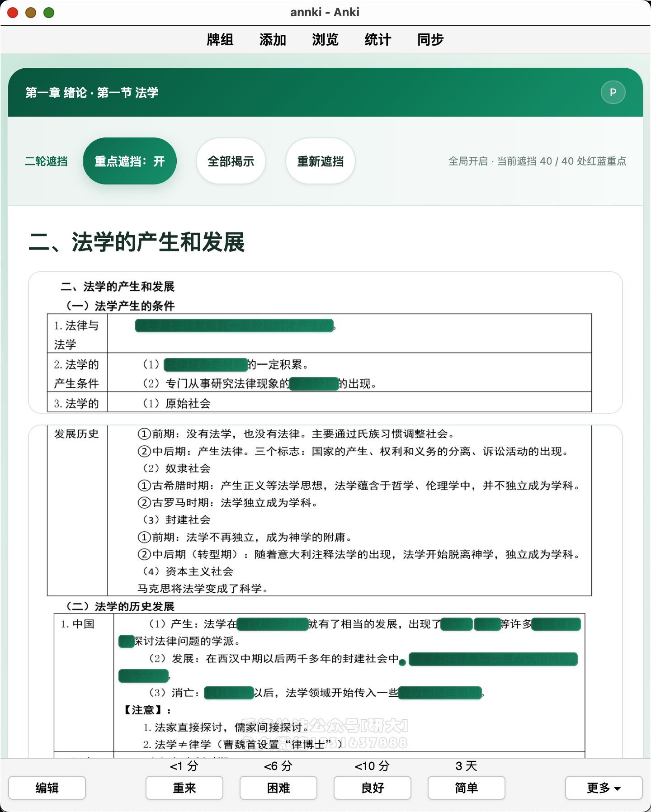Screen dimensions: 651x812
Task: Reveal the mask before 探讨法律问题的学派
Action: pyautogui.click(x=127, y=642)
